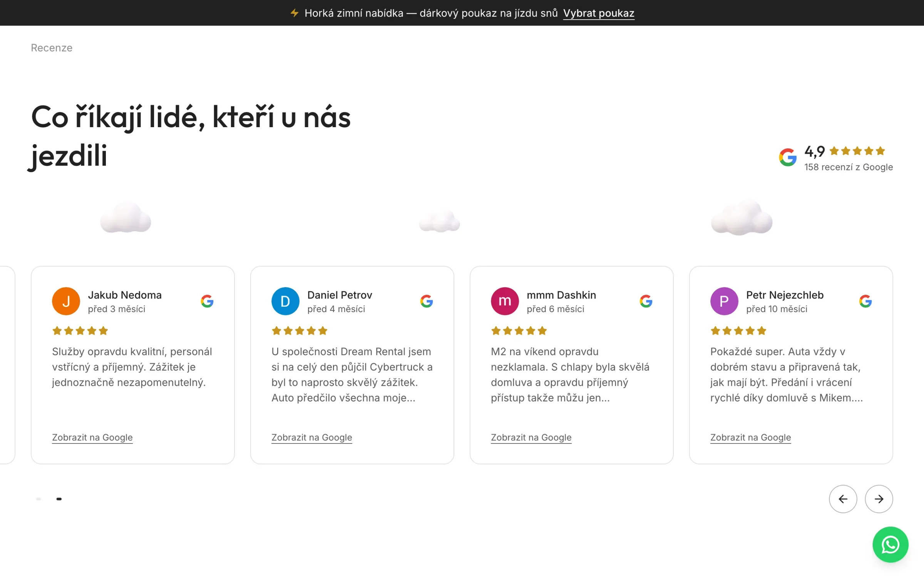Open Zobrazit na Google for Jakub Nedoma
Image resolution: width=924 pixels, height=578 pixels.
click(92, 437)
